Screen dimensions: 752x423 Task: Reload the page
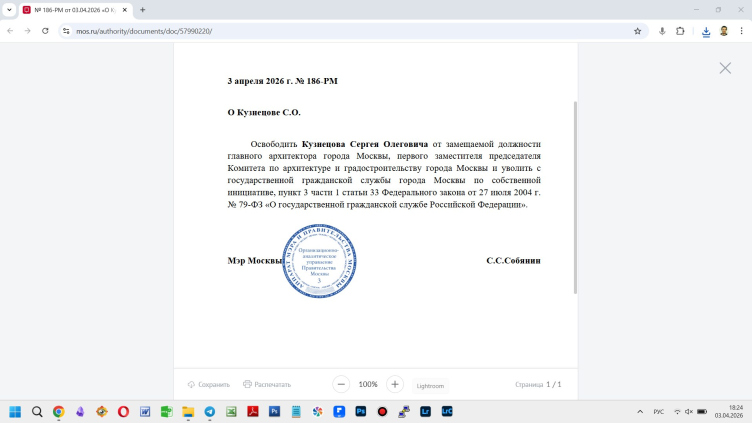[45, 31]
